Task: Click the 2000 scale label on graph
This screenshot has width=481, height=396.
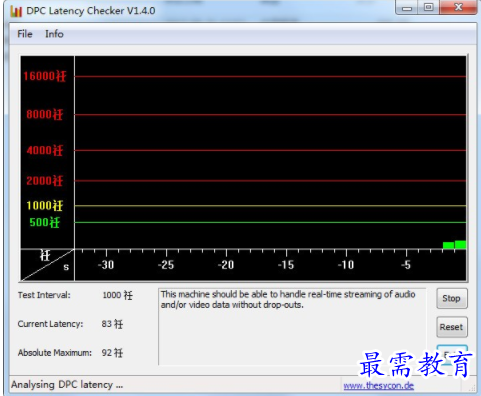Action: point(45,181)
